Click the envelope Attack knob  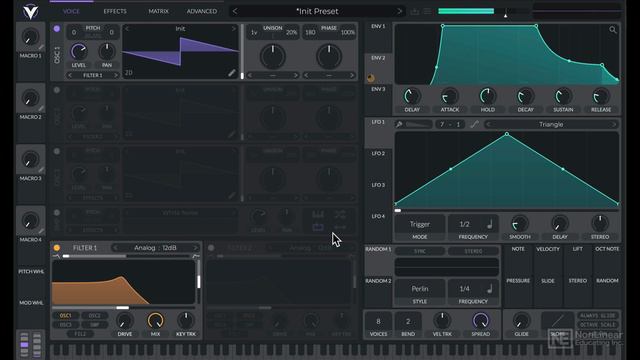tap(449, 97)
